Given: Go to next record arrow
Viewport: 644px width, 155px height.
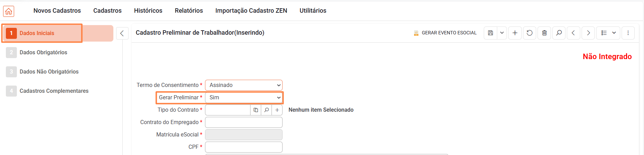Looking at the screenshot, I should point(588,33).
